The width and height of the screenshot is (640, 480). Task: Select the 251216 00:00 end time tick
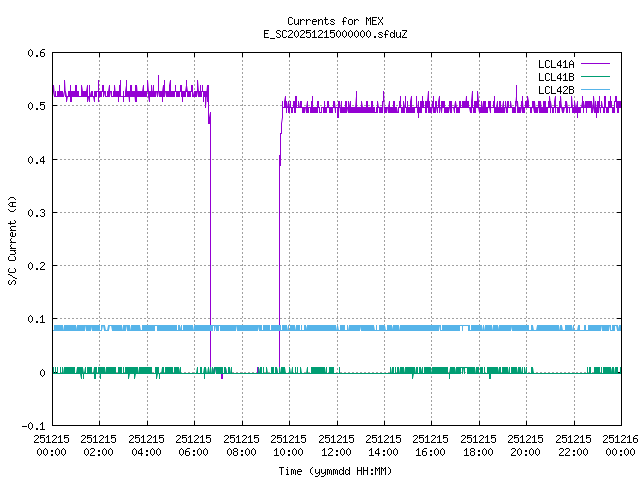coord(620,445)
